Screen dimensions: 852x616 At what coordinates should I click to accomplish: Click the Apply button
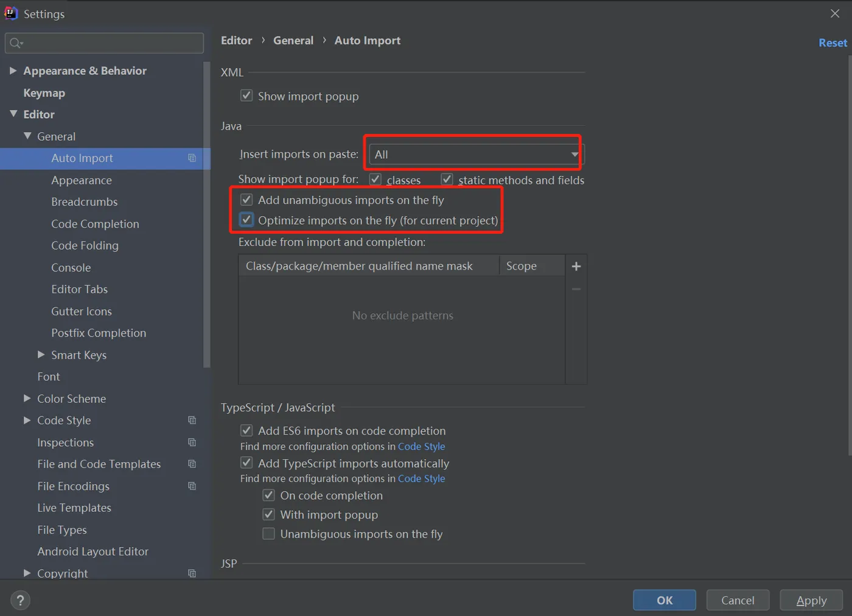[x=811, y=600]
